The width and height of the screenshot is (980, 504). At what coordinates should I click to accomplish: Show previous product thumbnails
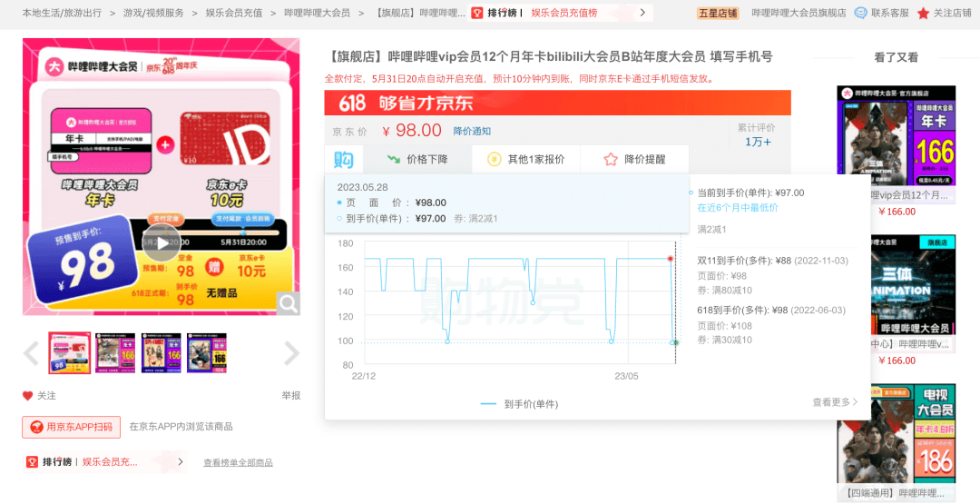click(x=31, y=353)
